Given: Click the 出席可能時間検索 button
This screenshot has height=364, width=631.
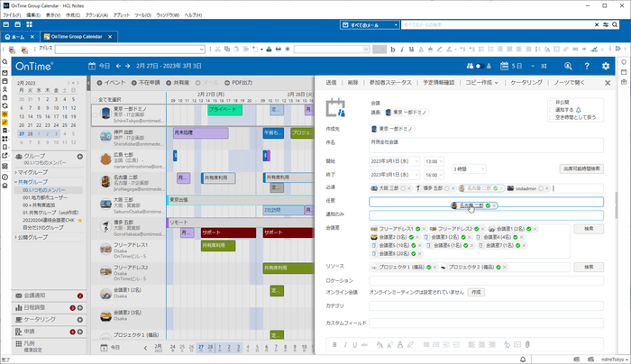Looking at the screenshot, I should coord(581,168).
